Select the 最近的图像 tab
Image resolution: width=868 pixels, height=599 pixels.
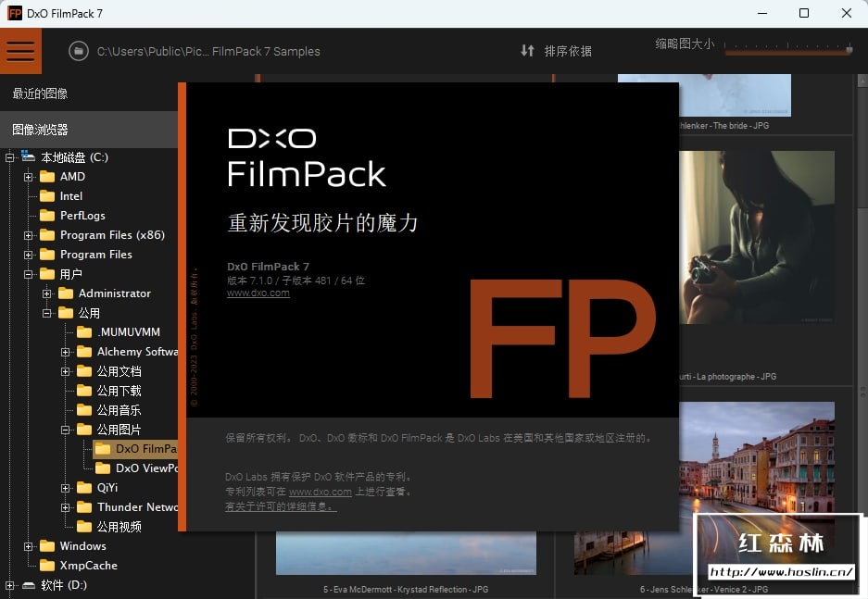pos(40,94)
